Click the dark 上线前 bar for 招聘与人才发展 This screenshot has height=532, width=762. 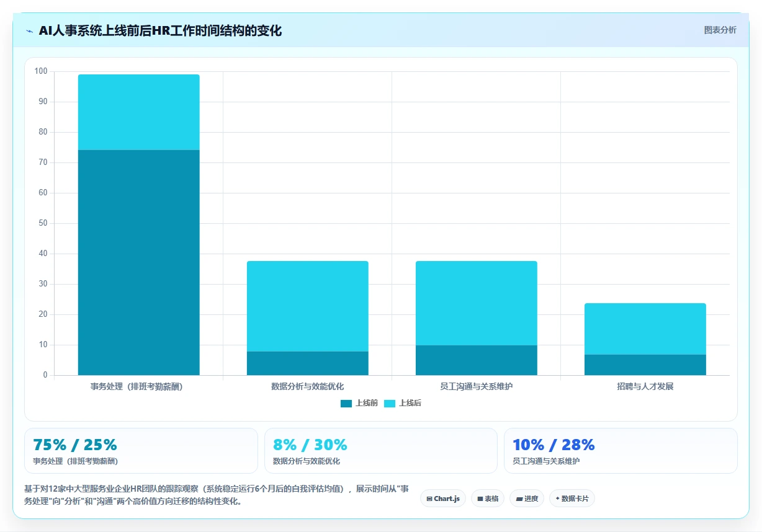pos(645,365)
